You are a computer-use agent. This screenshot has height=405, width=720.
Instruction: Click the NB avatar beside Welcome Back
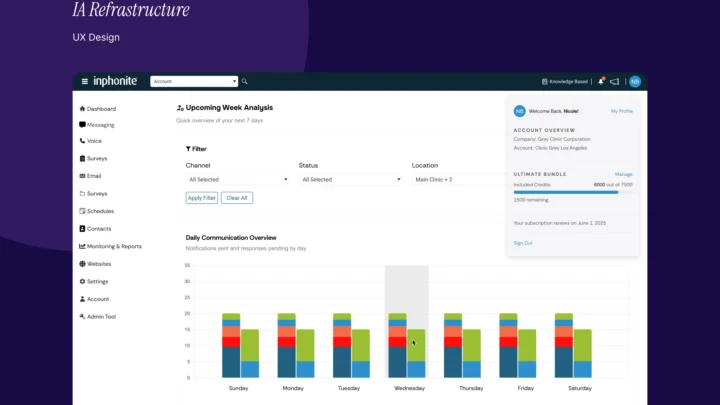pyautogui.click(x=519, y=111)
